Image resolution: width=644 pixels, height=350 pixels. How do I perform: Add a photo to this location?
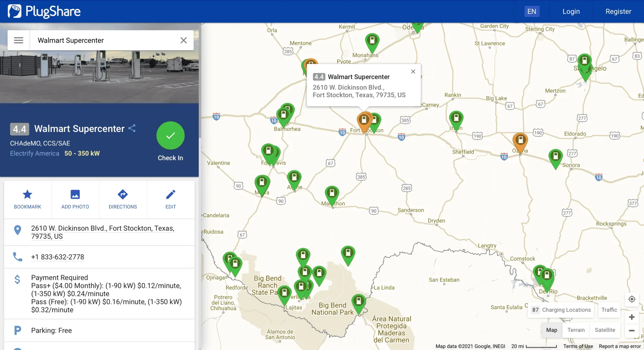tap(75, 199)
